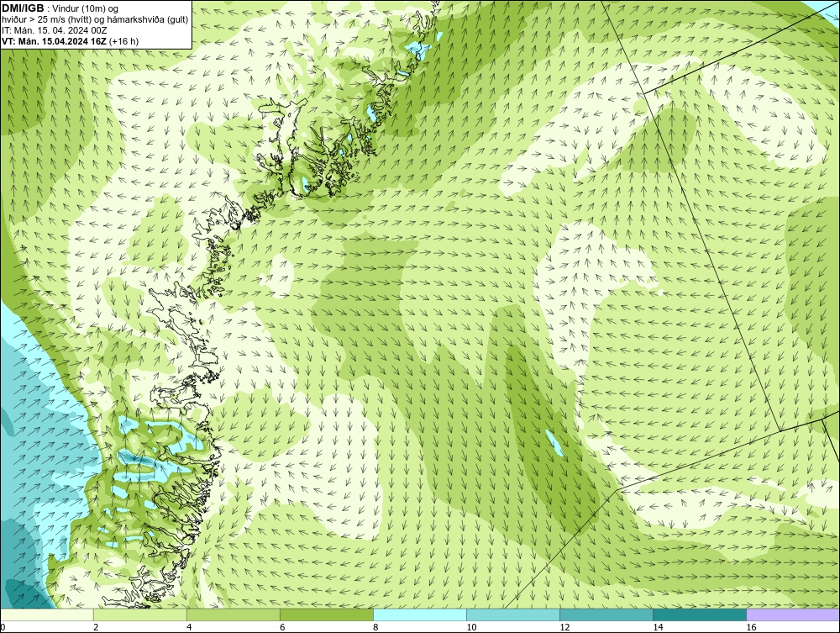Click the scale label '4' on the legend
The image size is (840, 633).
pyautogui.click(x=189, y=627)
